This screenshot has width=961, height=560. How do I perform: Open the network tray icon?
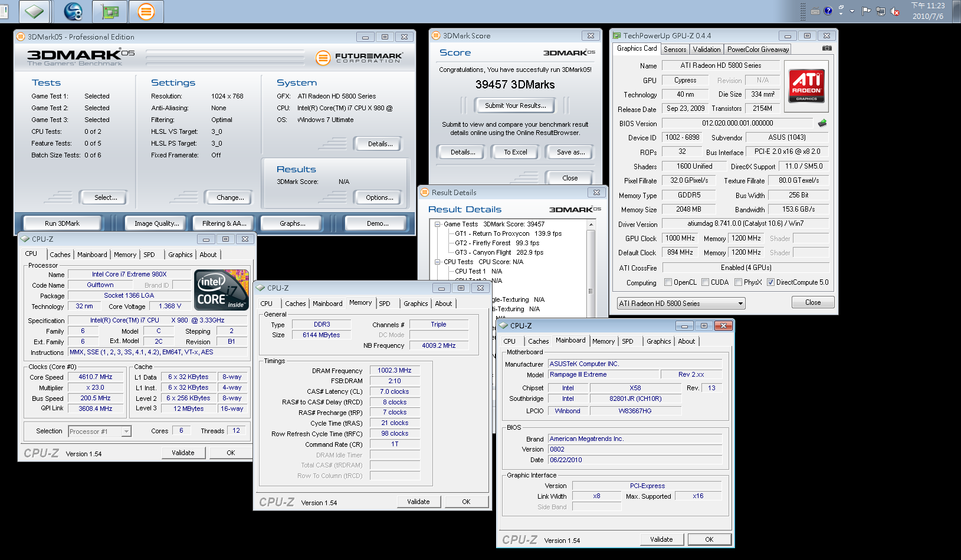tap(881, 11)
